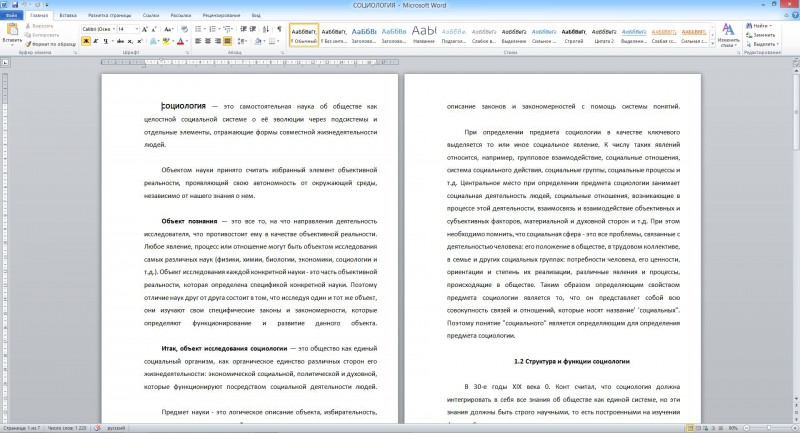Open the Line Spacing dropdown
The height and width of the screenshot is (433, 800).
click(x=242, y=41)
